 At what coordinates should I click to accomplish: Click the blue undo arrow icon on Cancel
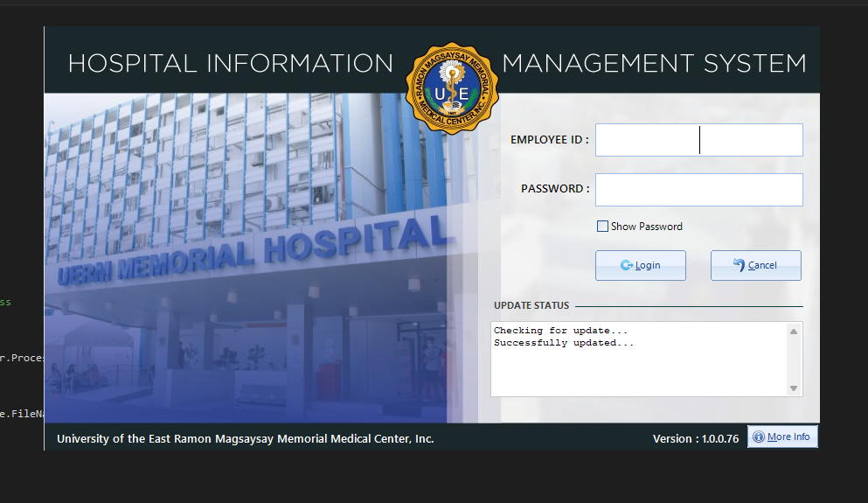(739, 265)
